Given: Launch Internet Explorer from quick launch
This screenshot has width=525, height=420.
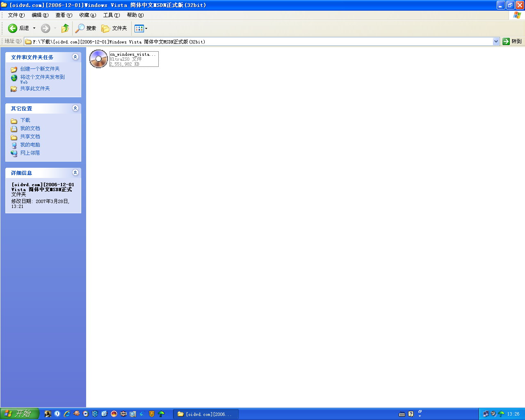Looking at the screenshot, I should (x=67, y=414).
